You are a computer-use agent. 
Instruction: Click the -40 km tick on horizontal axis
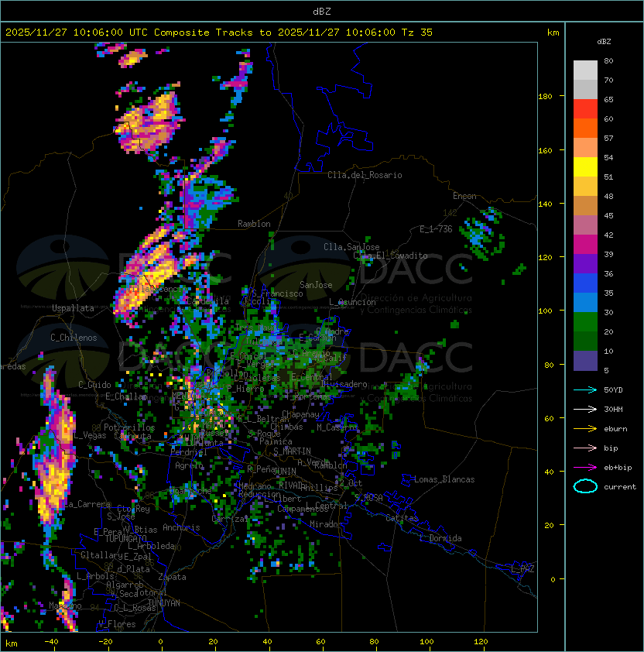52,642
